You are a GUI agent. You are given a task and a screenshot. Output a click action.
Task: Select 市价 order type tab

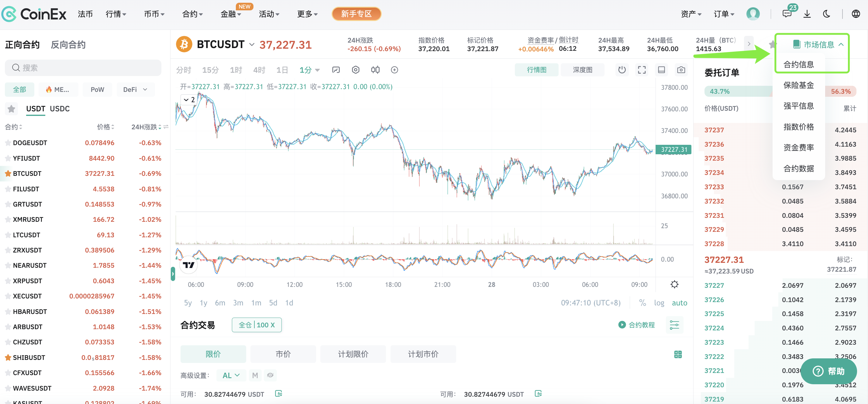click(x=283, y=354)
